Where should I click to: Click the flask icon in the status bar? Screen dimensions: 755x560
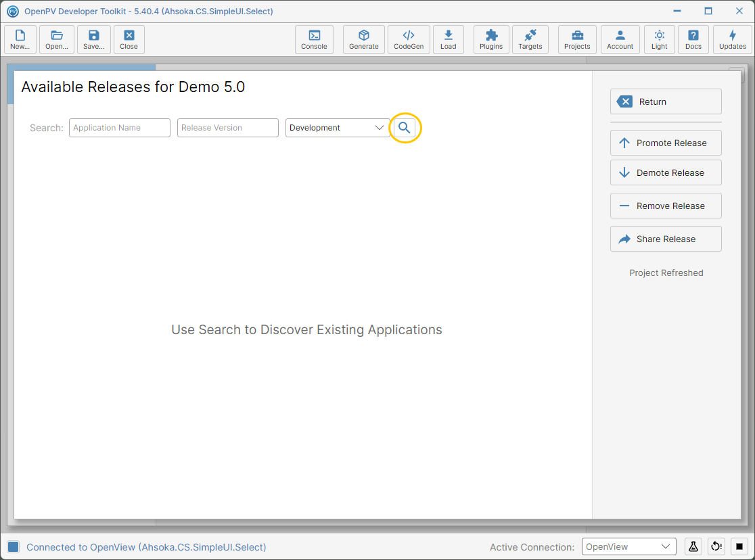pos(693,546)
